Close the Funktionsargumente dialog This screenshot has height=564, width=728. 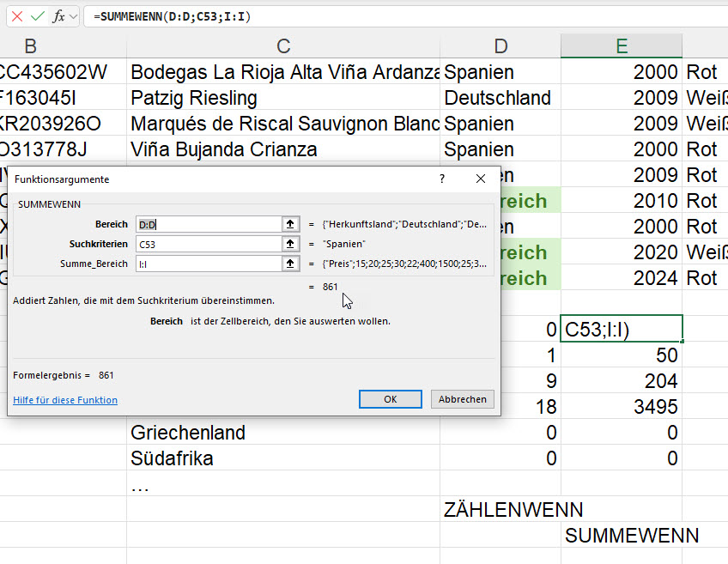(x=481, y=179)
